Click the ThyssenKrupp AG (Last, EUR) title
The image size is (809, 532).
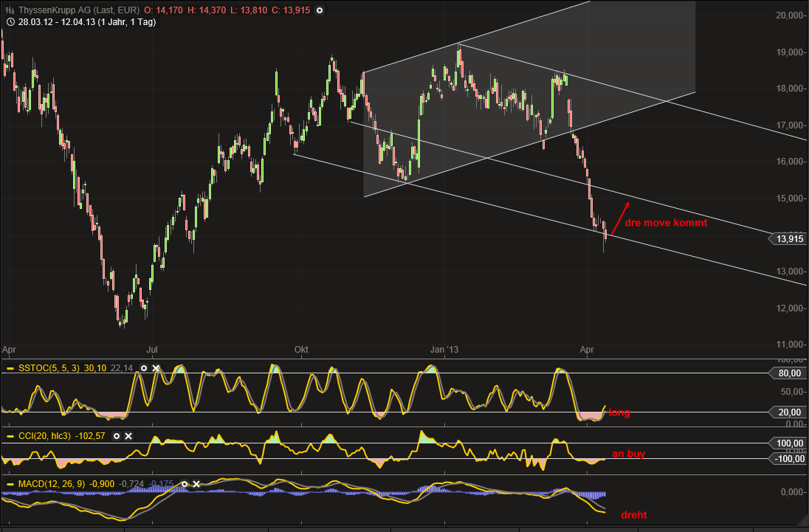click(79, 10)
